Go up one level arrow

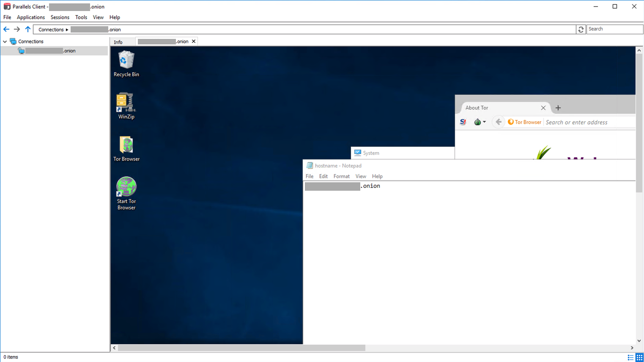28,29
